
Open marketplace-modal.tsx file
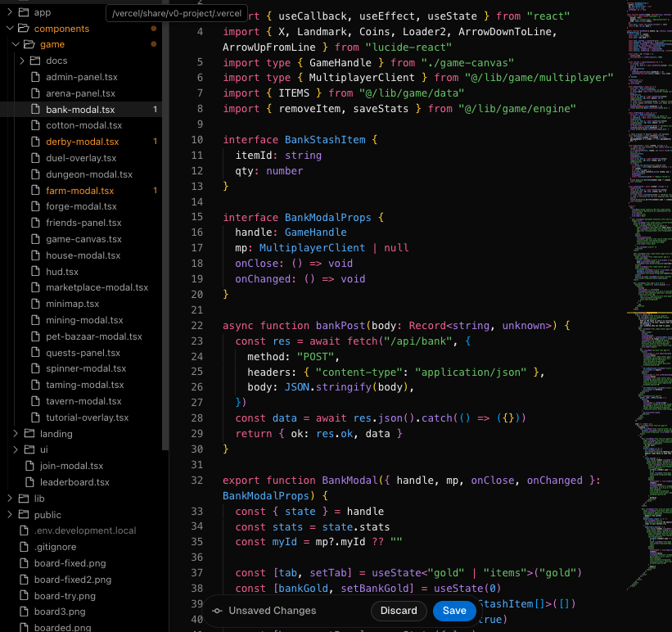point(97,287)
